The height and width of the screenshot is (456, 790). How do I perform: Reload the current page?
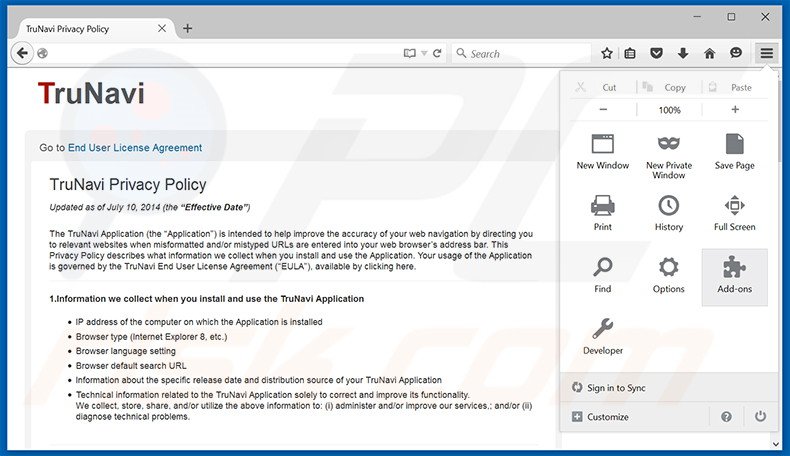(x=437, y=53)
